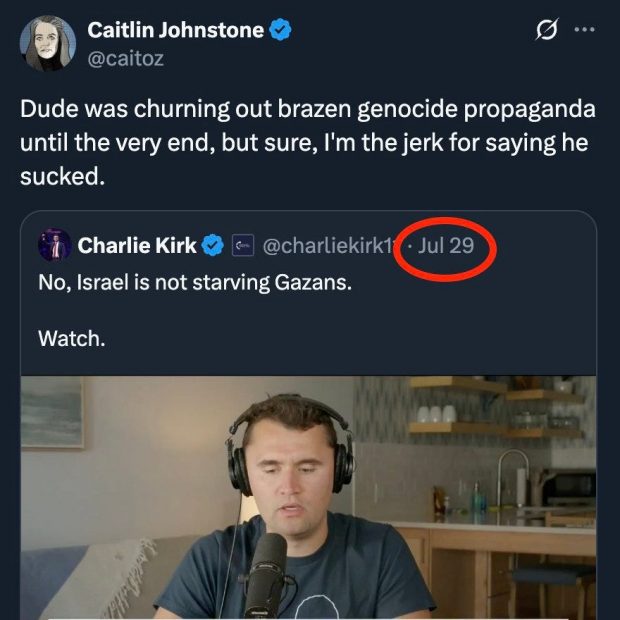Open the Charlie Kirk name in quoted post
Screen dimensions: 620x620
[x=137, y=245]
